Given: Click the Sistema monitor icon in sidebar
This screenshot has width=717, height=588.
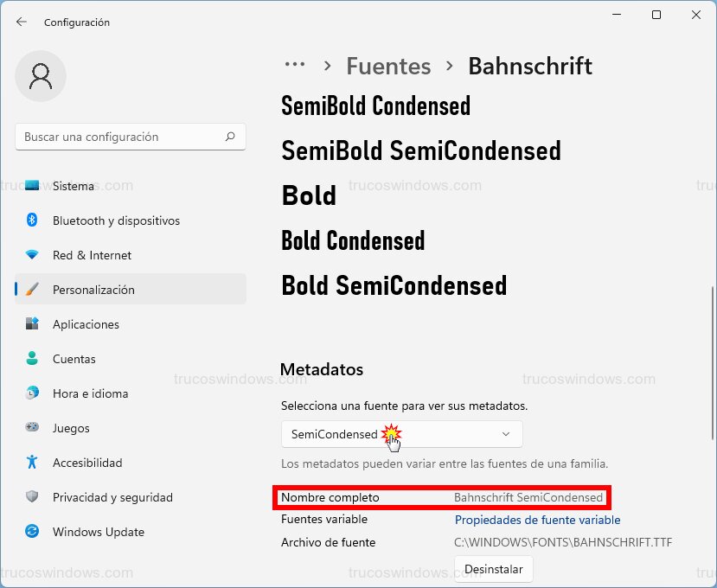Looking at the screenshot, I should (x=32, y=186).
